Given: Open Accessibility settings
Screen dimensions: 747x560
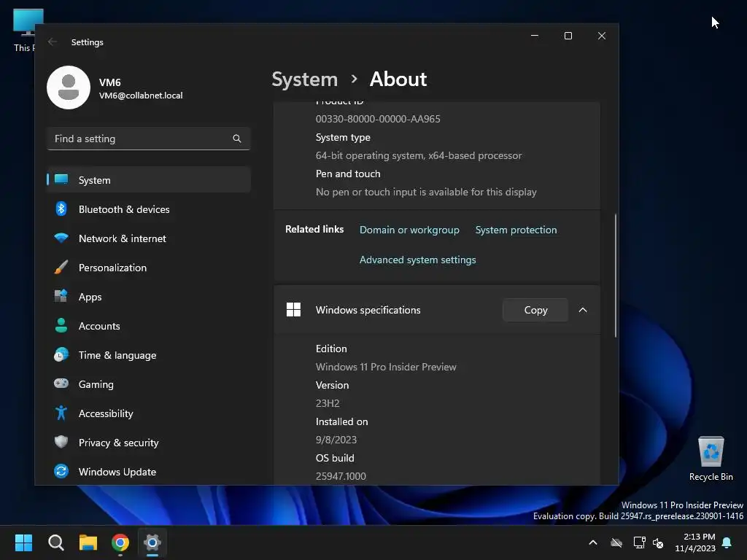Looking at the screenshot, I should (x=149, y=413).
